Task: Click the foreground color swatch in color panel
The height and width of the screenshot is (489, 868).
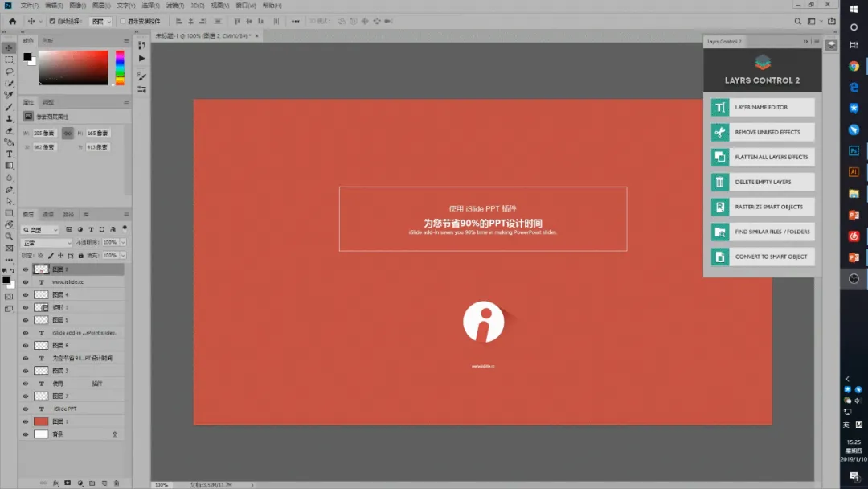Action: (27, 56)
